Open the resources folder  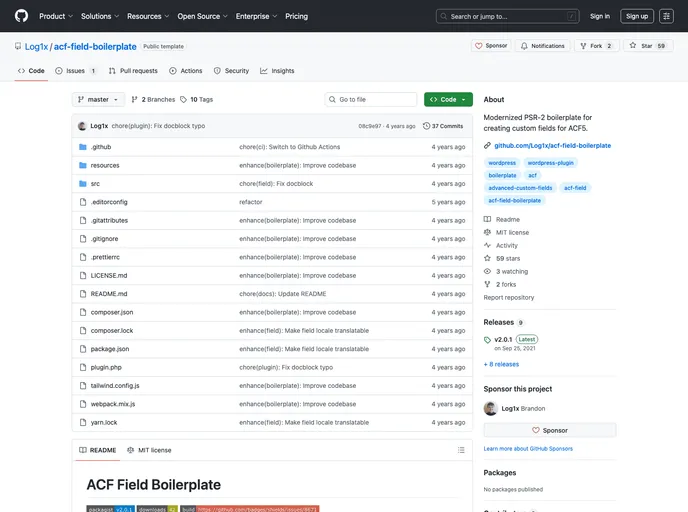coord(105,165)
